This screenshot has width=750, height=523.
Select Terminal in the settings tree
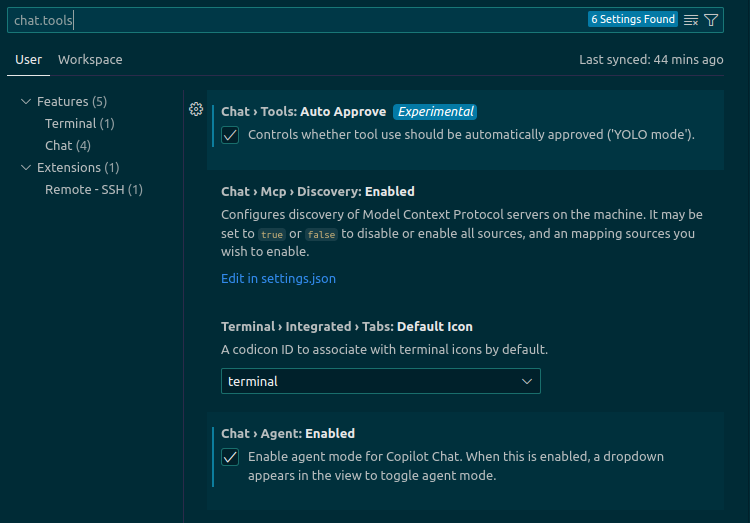(79, 124)
